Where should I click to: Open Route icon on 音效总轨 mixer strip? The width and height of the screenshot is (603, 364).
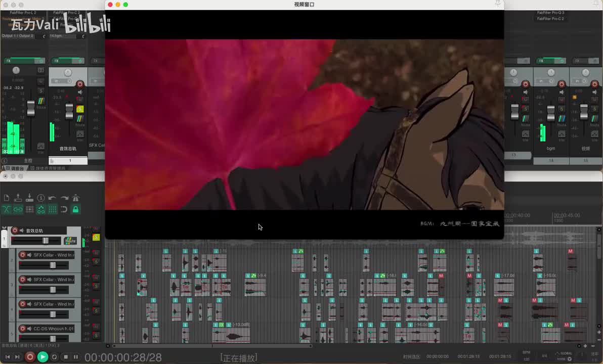pyautogui.click(x=80, y=119)
